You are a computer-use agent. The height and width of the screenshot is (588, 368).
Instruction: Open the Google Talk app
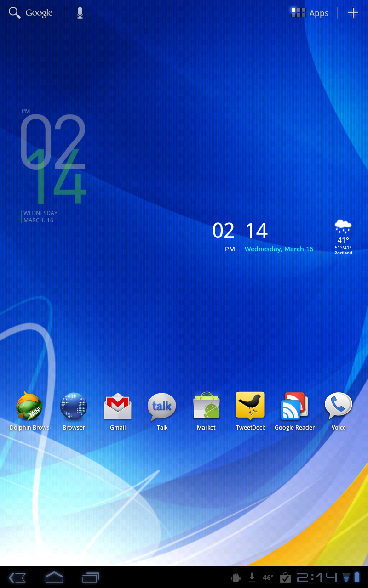coord(162,407)
